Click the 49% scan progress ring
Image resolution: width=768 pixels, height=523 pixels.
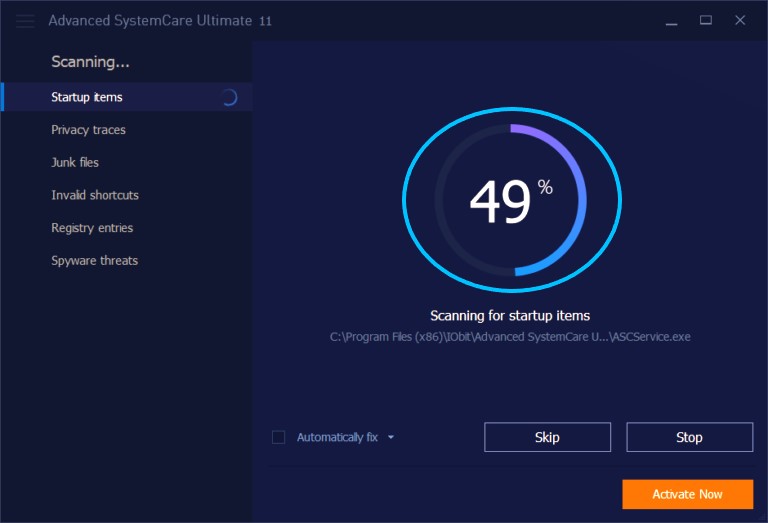(x=511, y=200)
